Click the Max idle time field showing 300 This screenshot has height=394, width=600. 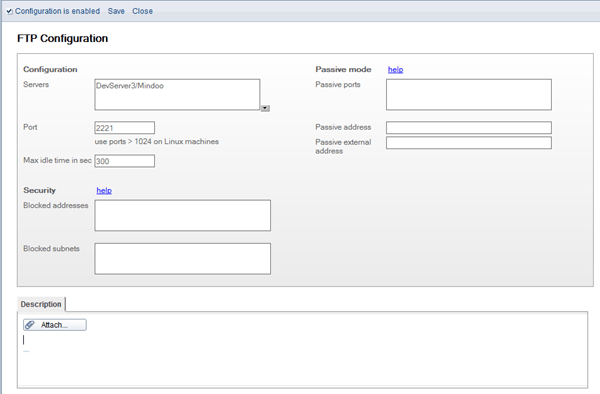(x=125, y=161)
